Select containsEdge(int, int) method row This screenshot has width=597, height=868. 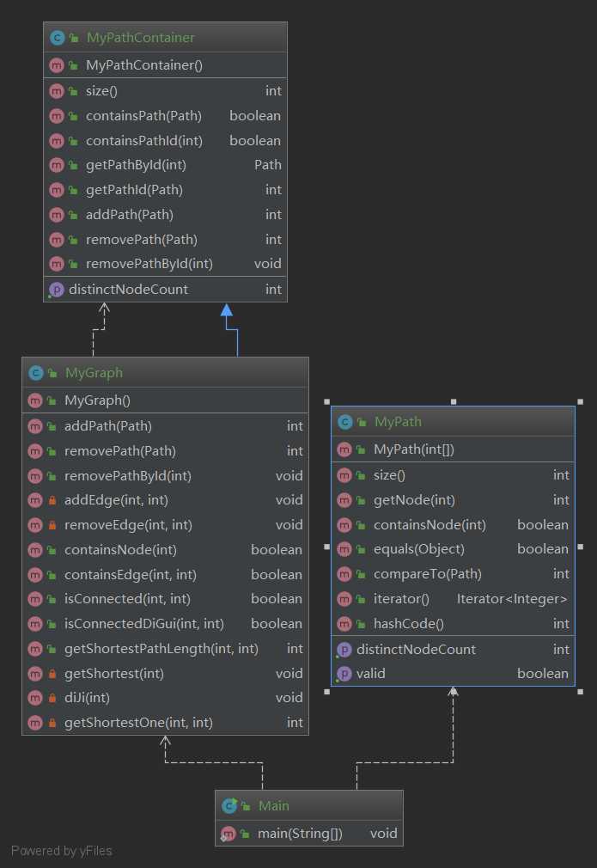(x=165, y=575)
